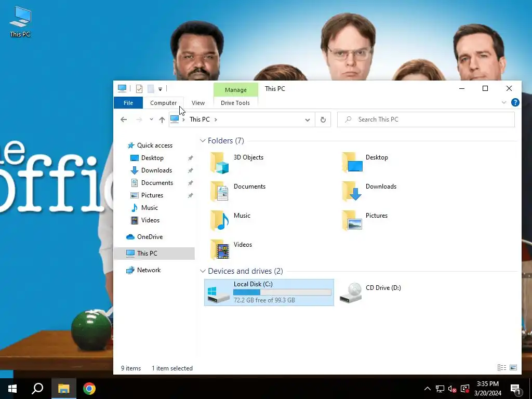This screenshot has height=399, width=532.
Task: Click File Explorer on the taskbar
Action: 63,389
